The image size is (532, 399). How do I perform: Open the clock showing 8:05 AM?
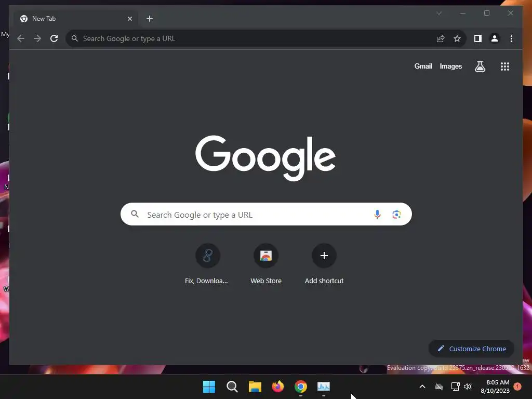click(495, 387)
